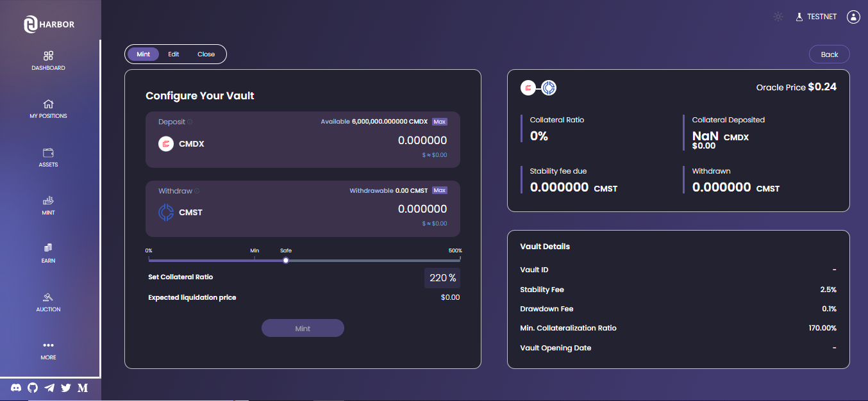Click the Stability Fee 2.5% value

pyautogui.click(x=828, y=290)
